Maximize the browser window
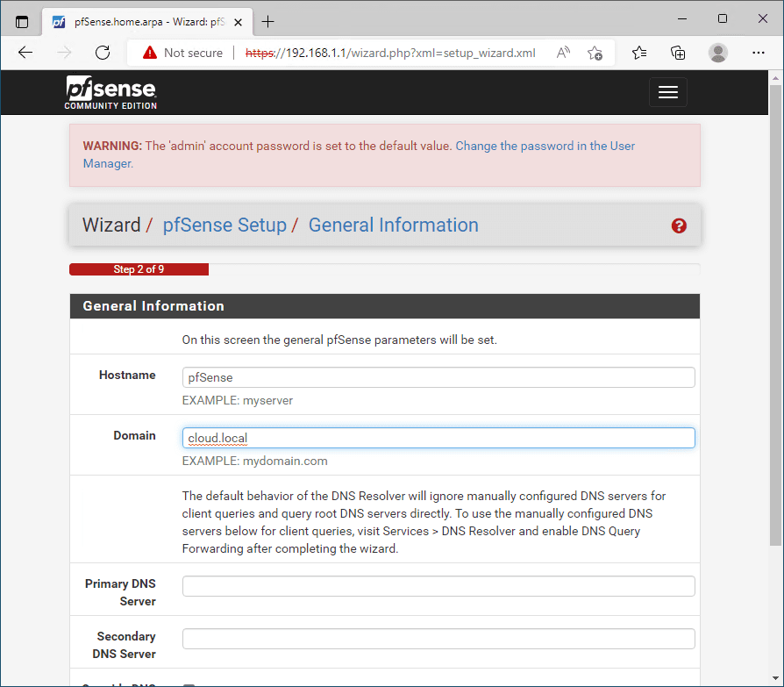Image resolution: width=784 pixels, height=687 pixels. click(x=723, y=19)
